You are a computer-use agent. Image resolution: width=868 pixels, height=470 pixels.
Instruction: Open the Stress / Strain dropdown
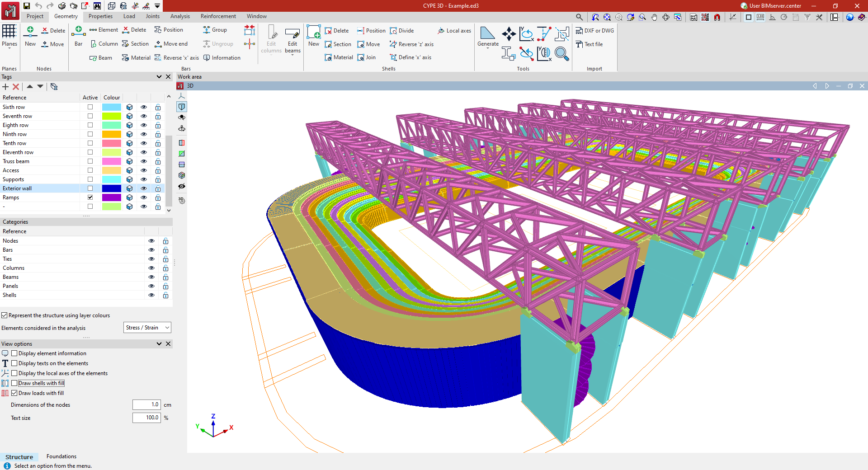(147, 328)
